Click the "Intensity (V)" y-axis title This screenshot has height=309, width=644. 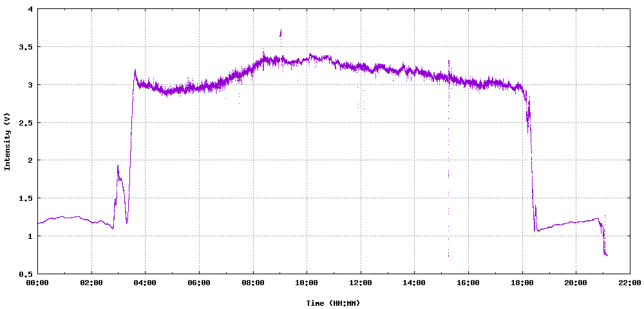pyautogui.click(x=8, y=141)
